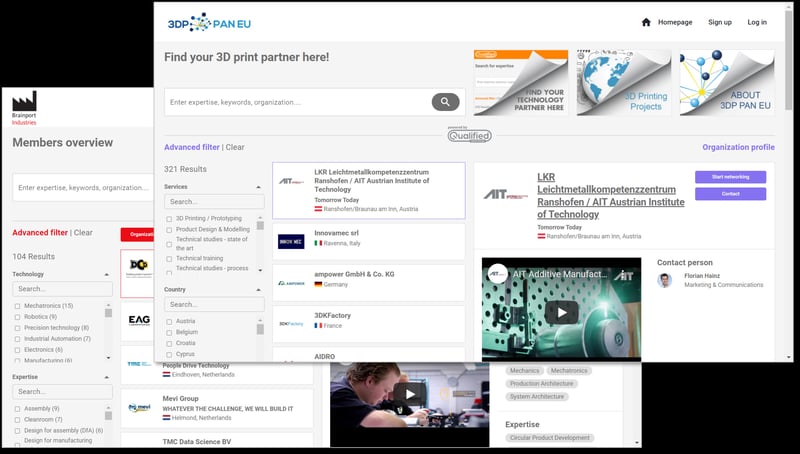Collapse the Services filter section
This screenshot has width=800, height=454.
pos(258,187)
